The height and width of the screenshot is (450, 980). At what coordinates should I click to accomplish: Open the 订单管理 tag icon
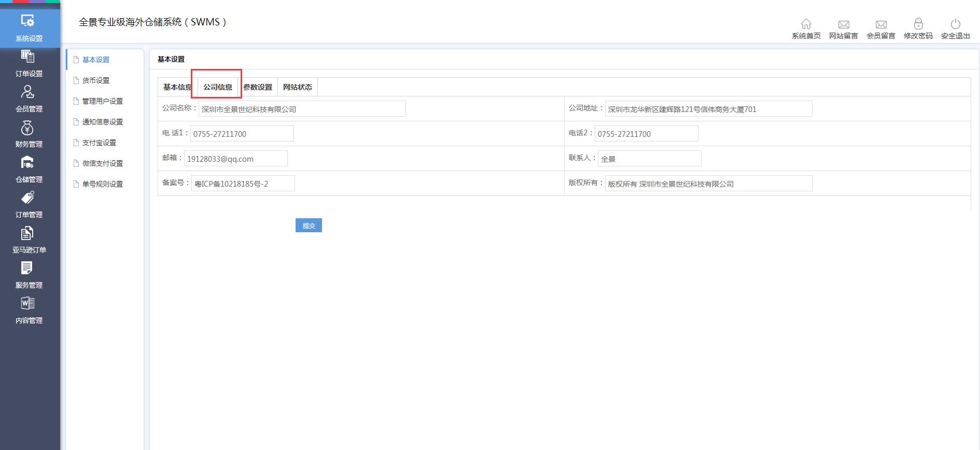pos(28,198)
